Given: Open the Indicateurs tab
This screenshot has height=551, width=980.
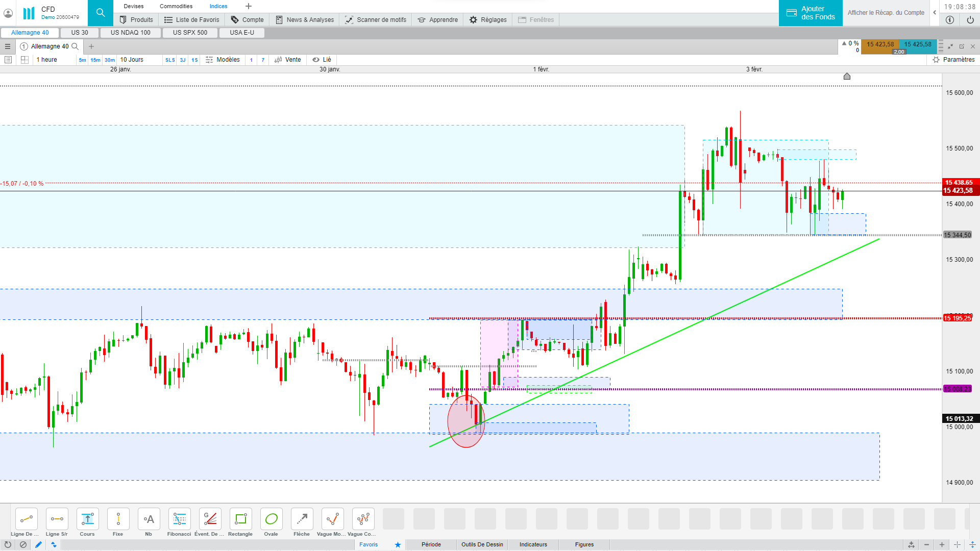Looking at the screenshot, I should click(x=533, y=544).
